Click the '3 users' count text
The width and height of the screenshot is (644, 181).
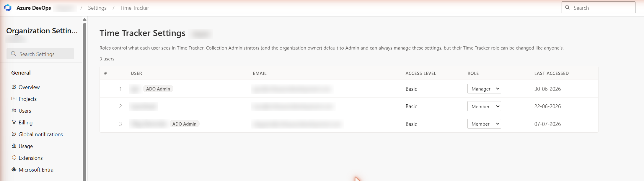tap(107, 59)
